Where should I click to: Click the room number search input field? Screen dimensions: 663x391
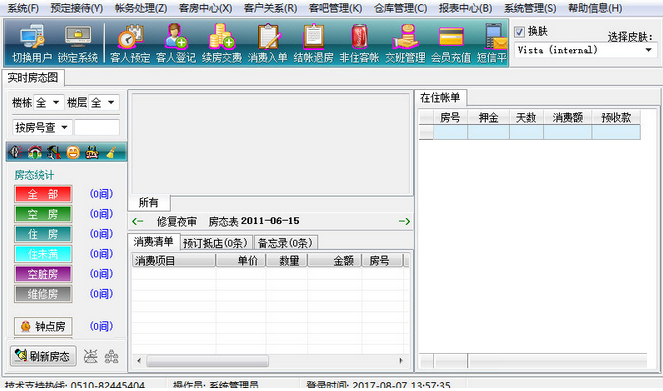click(x=97, y=127)
